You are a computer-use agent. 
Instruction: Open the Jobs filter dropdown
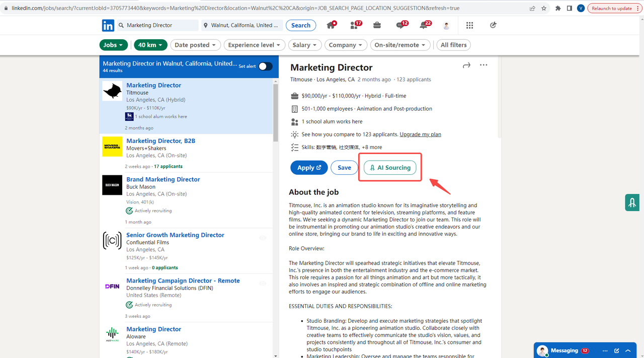[x=114, y=45]
